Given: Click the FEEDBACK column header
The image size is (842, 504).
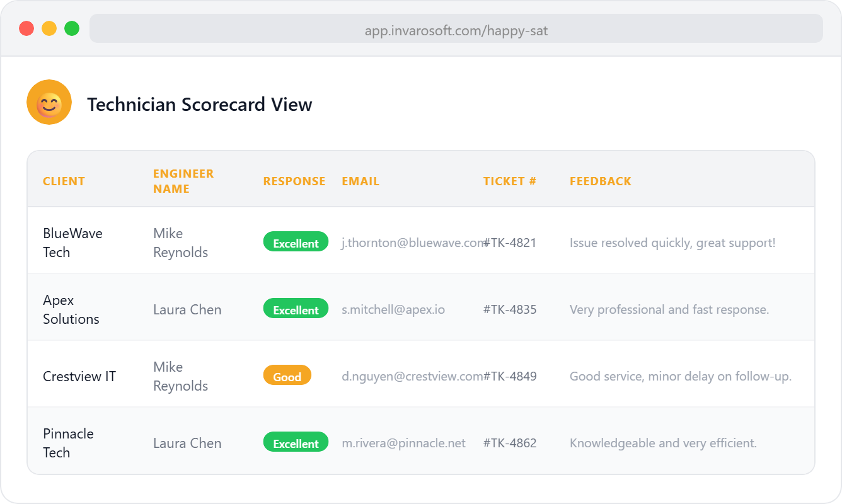Looking at the screenshot, I should click(601, 181).
